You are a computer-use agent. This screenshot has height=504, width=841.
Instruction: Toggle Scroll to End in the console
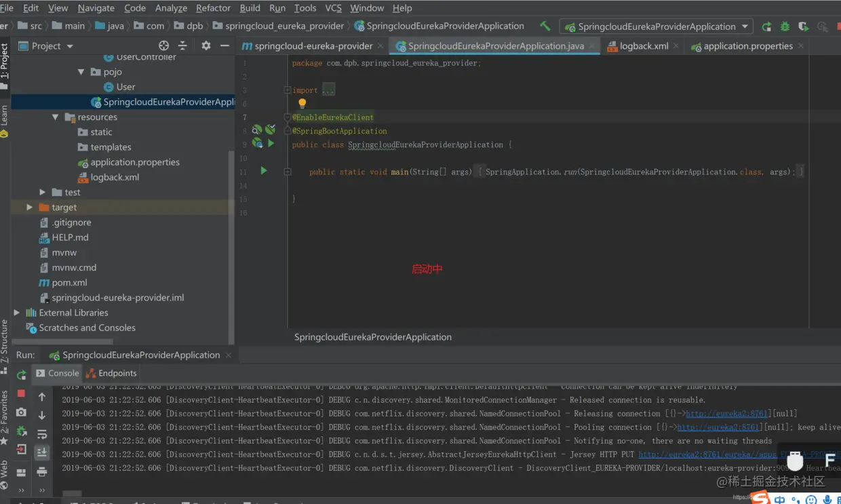click(42, 452)
